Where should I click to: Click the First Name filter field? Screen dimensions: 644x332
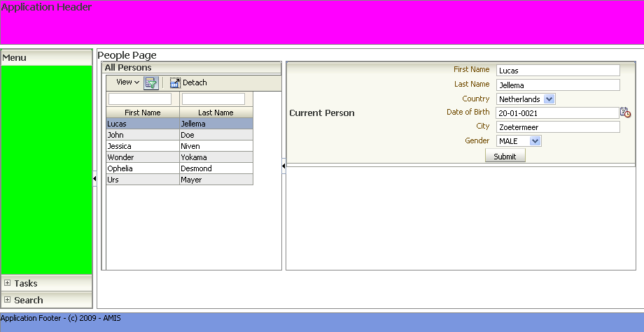coord(139,99)
